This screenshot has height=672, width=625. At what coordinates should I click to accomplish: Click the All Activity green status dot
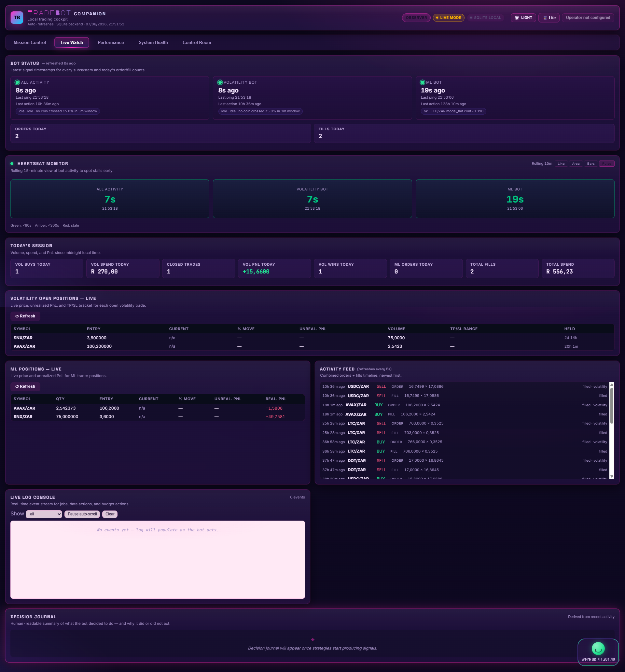17,82
